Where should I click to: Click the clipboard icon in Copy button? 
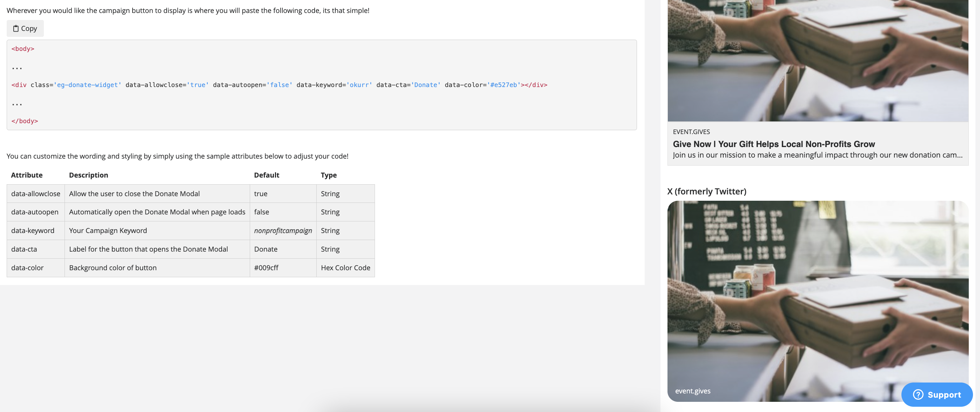15,28
